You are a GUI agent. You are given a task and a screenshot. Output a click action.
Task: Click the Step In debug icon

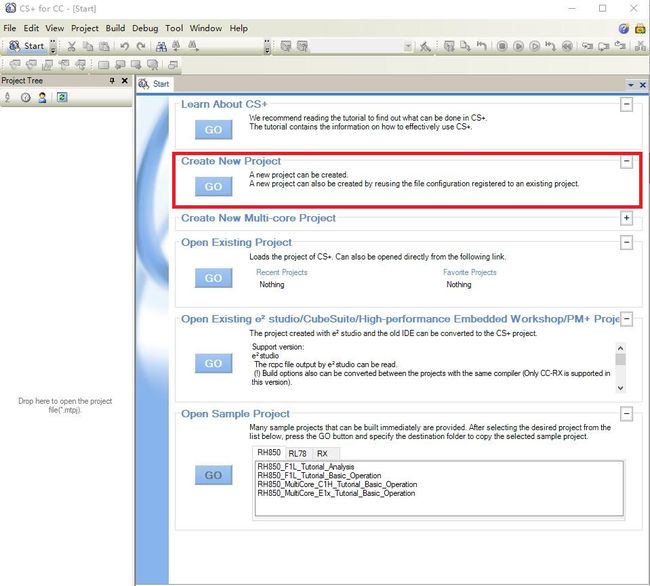click(587, 46)
